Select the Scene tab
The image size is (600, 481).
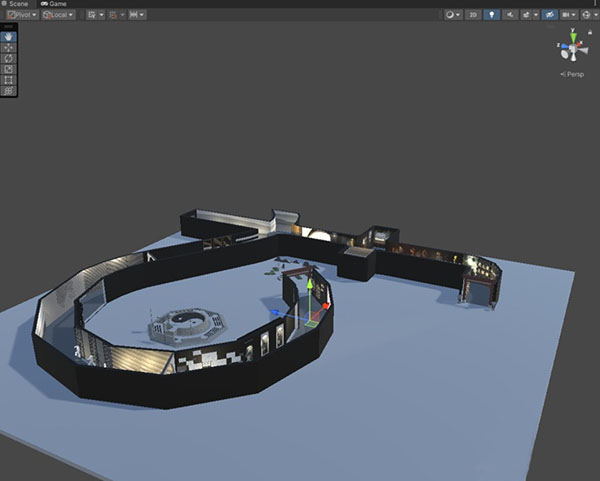pos(18,4)
